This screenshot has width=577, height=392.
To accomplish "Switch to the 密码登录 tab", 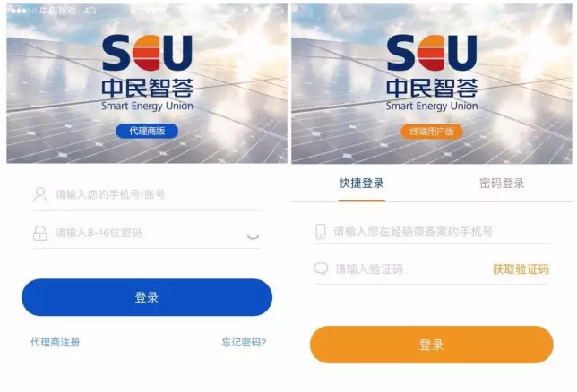I will pyautogui.click(x=502, y=183).
